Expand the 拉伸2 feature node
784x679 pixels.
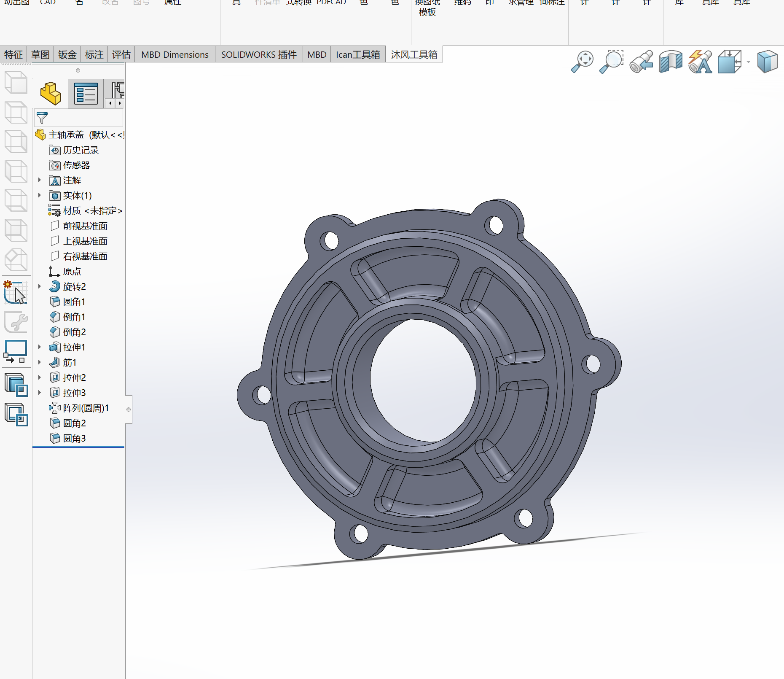40,377
